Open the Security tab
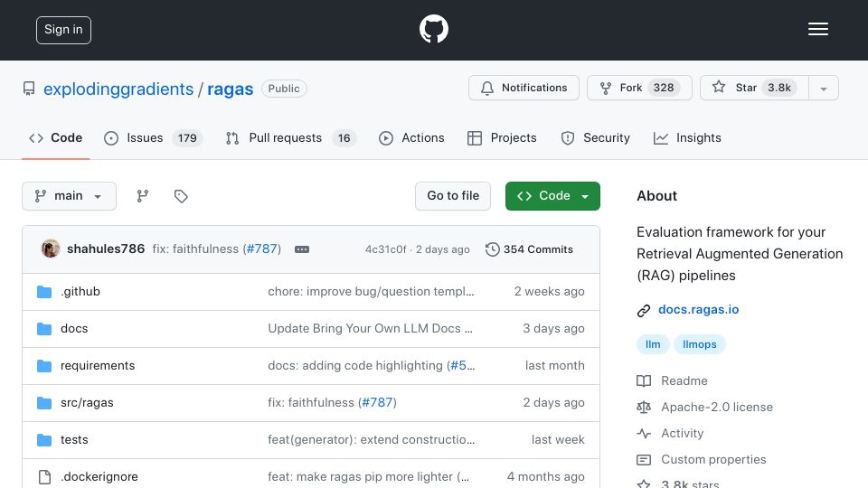The height and width of the screenshot is (488, 868). coord(595,137)
